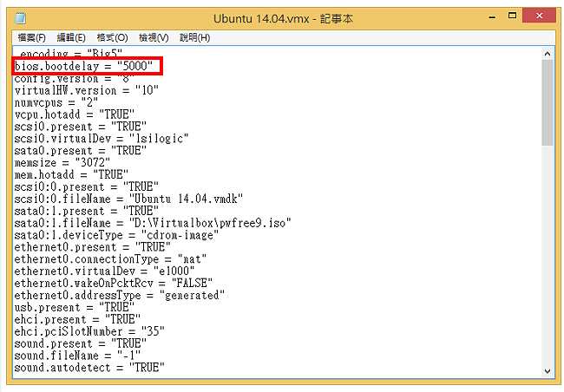
Task: Minimize the Notepad window
Action: (x=493, y=16)
